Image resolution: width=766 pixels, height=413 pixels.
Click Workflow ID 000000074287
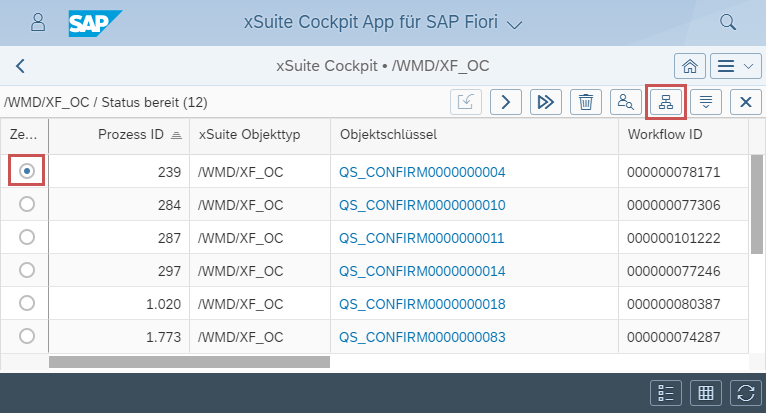674,337
